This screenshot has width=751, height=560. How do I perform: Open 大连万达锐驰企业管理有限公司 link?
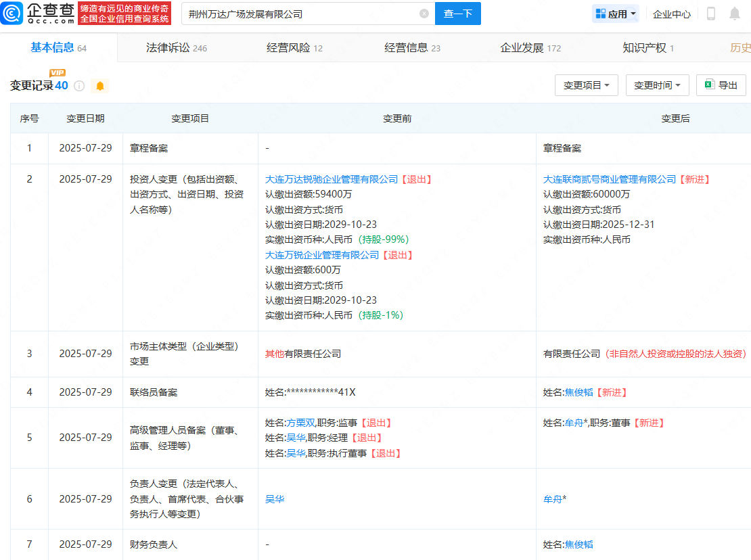click(x=332, y=179)
